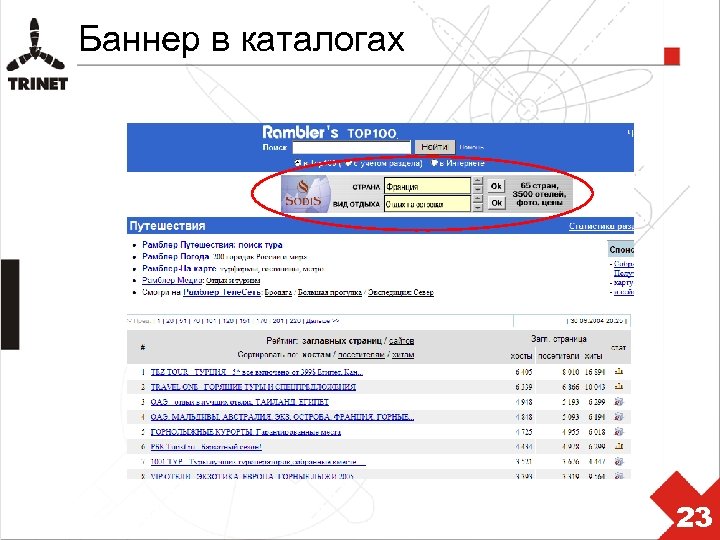The width and height of the screenshot is (720, 540).
Task: Open the Рамблер ТелеСеть link
Action: click(x=222, y=292)
